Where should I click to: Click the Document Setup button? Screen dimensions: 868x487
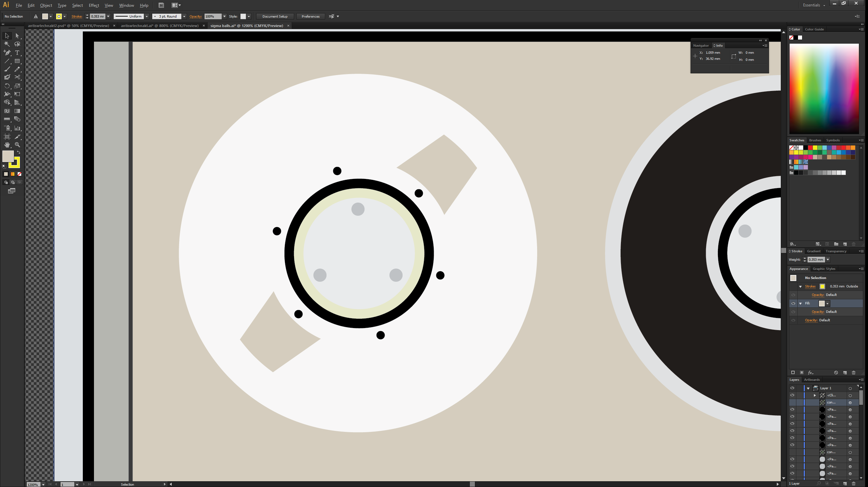pos(275,17)
